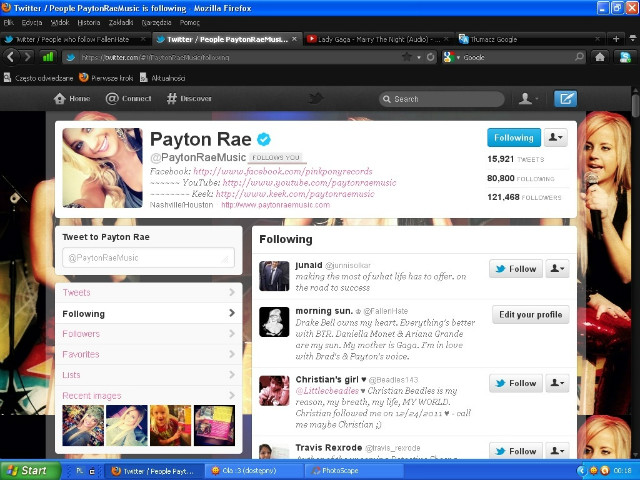
Task: Click junaid's avatar picture
Action: 274,276
